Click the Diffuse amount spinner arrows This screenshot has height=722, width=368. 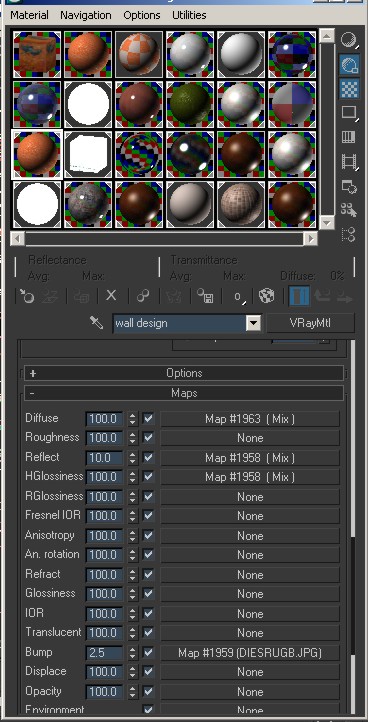coord(133,419)
